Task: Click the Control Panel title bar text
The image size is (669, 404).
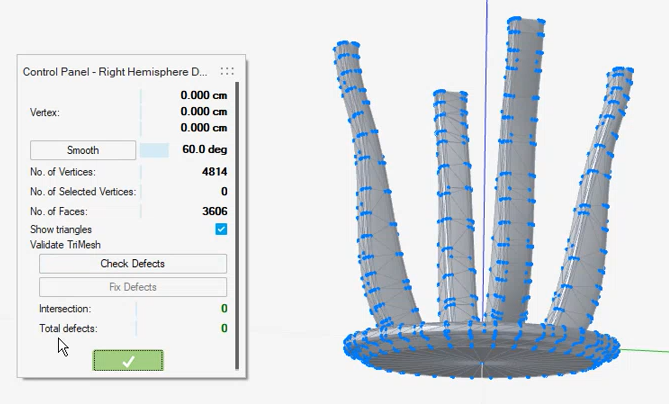Action: point(114,72)
